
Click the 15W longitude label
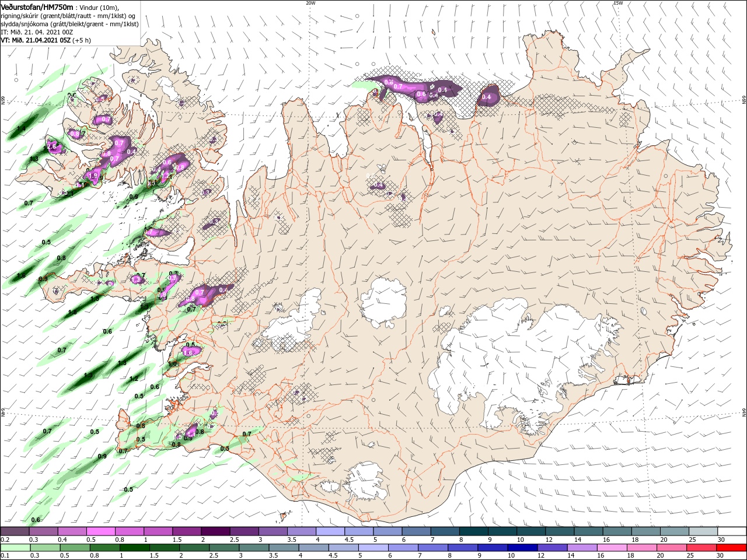coord(618,3)
